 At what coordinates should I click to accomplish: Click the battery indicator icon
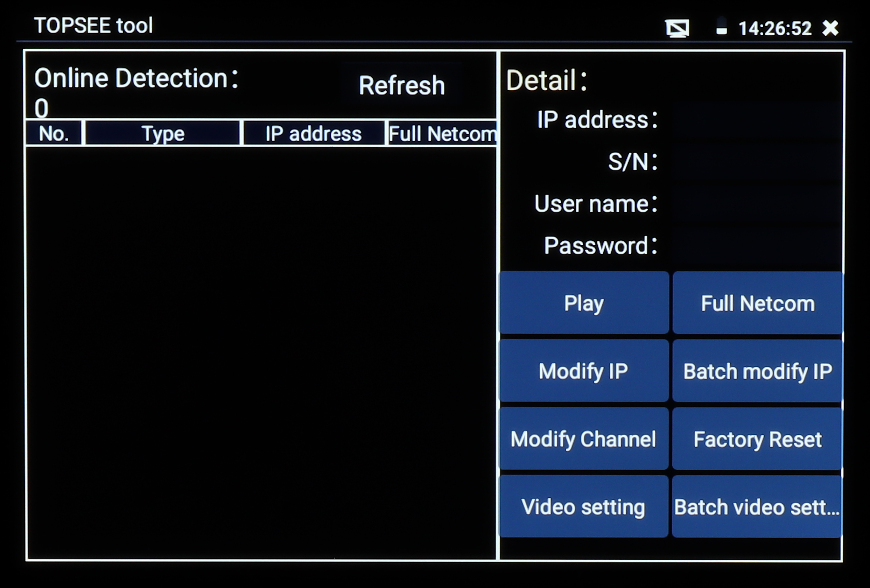(721, 27)
